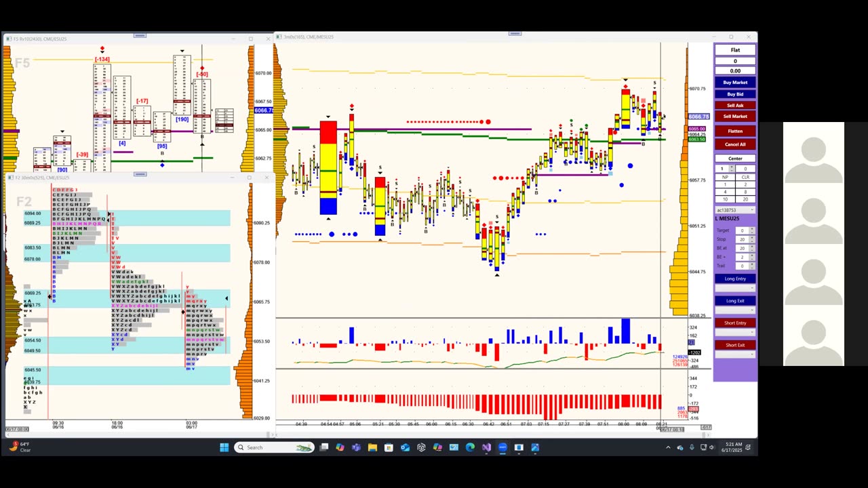This screenshot has width=868, height=488.
Task: Open the dropdown under Short Exit
Action: point(735,354)
